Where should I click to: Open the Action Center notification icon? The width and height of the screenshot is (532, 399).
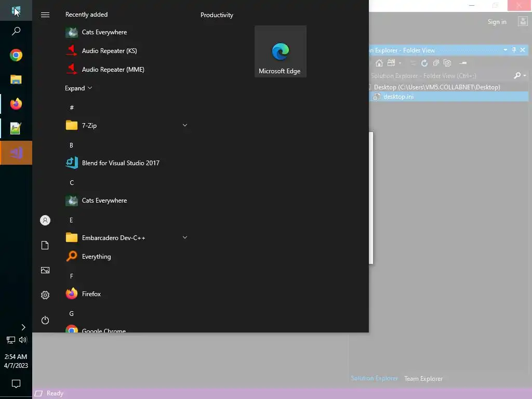[x=16, y=384]
